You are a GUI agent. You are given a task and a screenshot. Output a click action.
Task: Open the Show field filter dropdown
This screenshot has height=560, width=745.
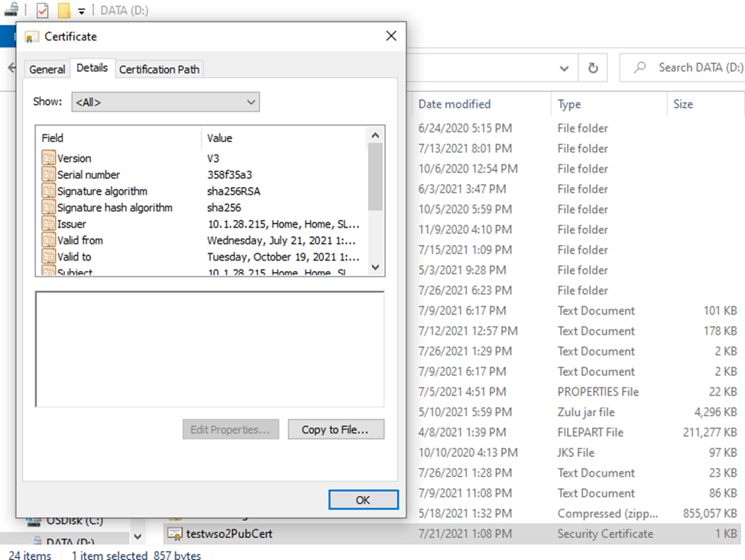(251, 101)
